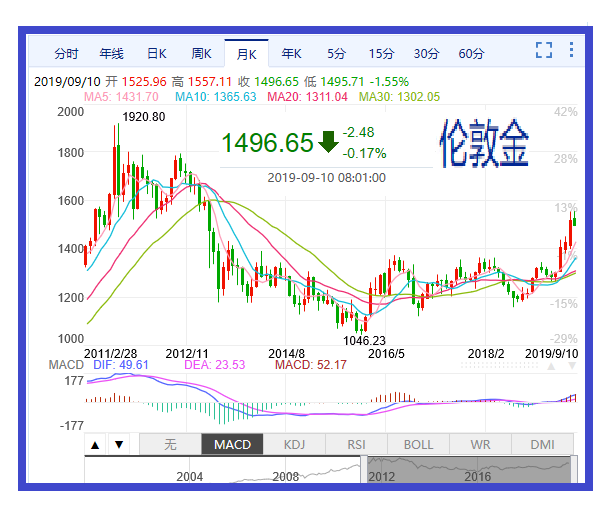Click the 伦敦金 title text
611x518 pixels.
[x=484, y=143]
